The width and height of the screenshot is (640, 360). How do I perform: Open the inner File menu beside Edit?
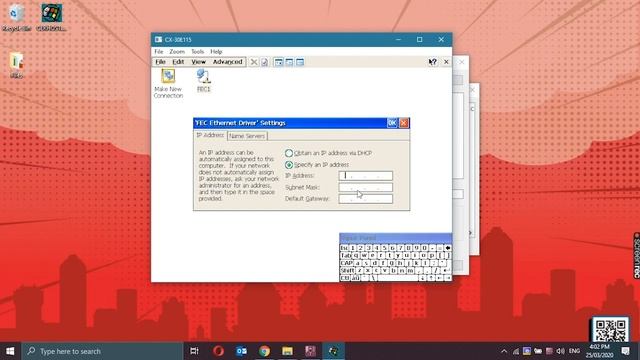(x=160, y=62)
